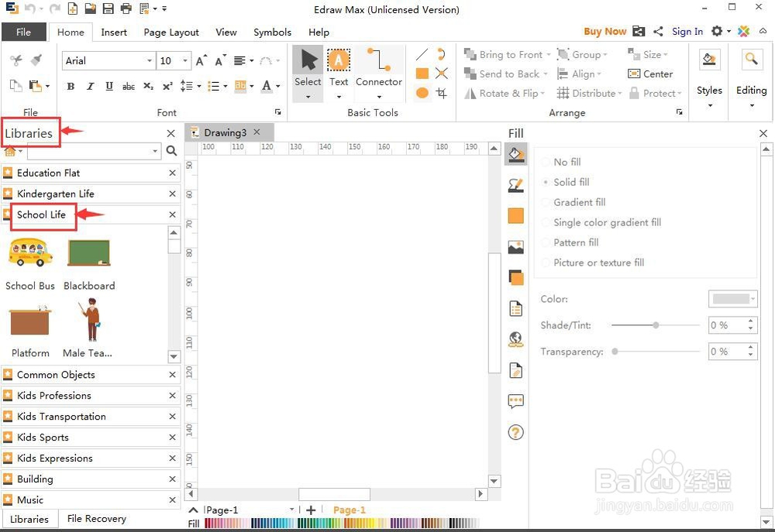Pick the orange ellipse shape tool
Image resolution: width=775 pixels, height=532 pixels.
click(x=422, y=93)
